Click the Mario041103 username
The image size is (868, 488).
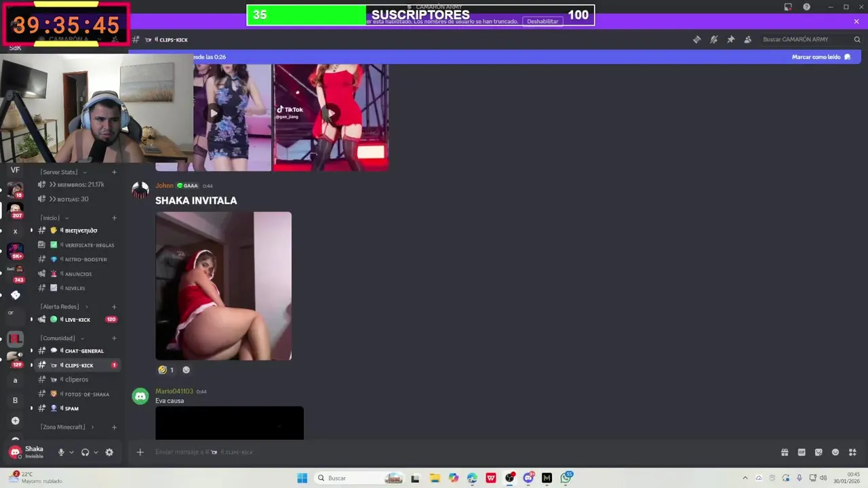pyautogui.click(x=174, y=391)
